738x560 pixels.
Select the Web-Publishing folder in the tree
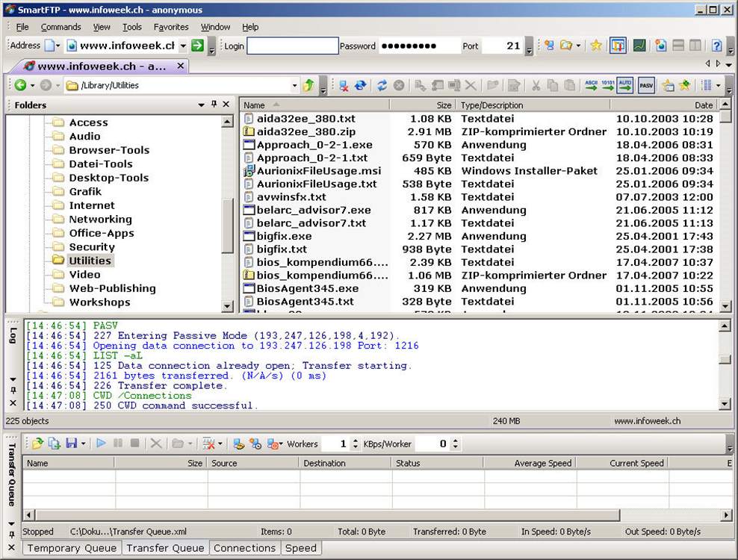tap(112, 288)
